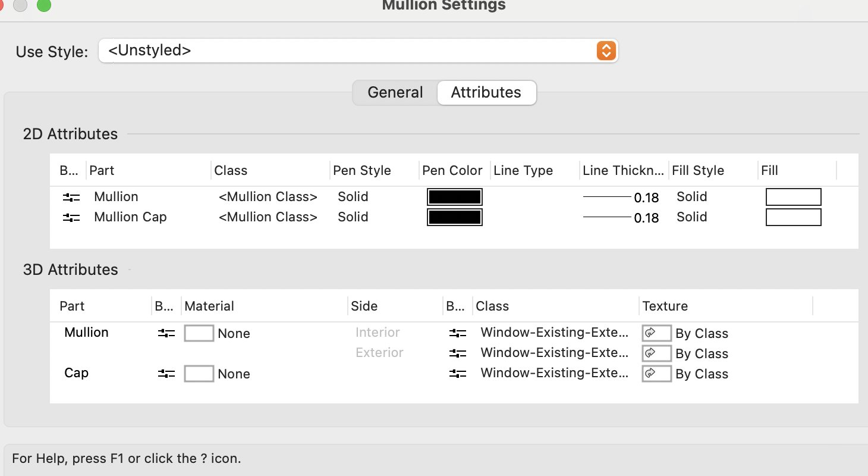Image resolution: width=868 pixels, height=476 pixels.
Task: Click Exterior By Class texture icon
Action: click(x=656, y=353)
